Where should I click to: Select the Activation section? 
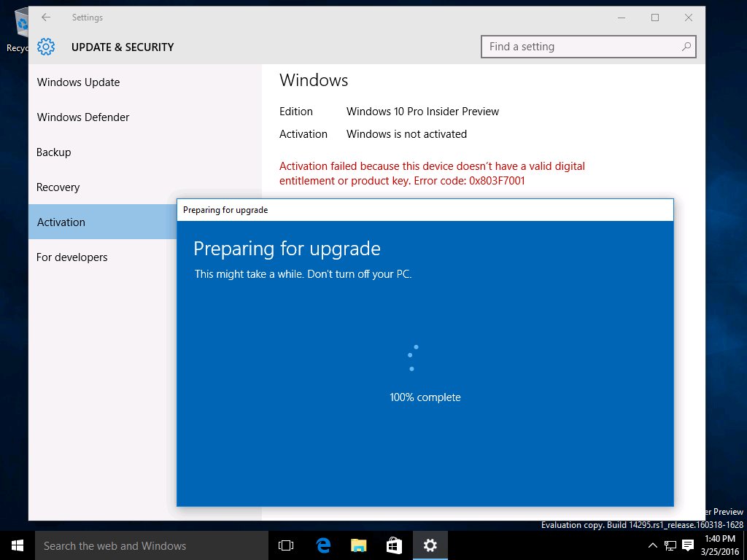click(x=102, y=222)
